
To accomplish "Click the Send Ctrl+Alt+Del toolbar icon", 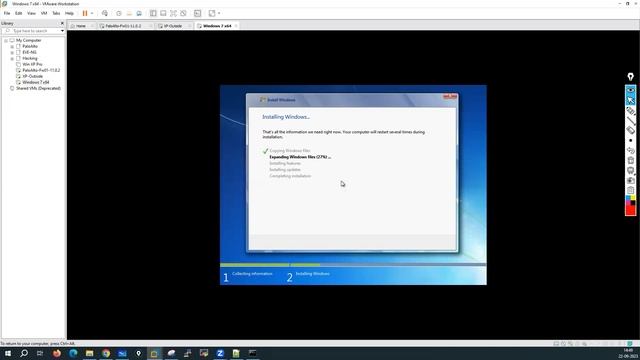I will (x=105, y=13).
